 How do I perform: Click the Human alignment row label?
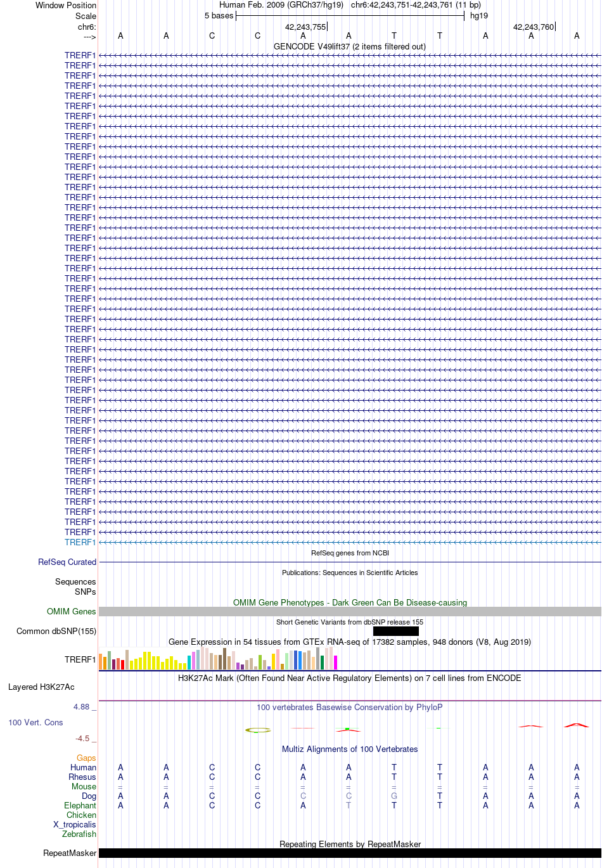pos(84,767)
